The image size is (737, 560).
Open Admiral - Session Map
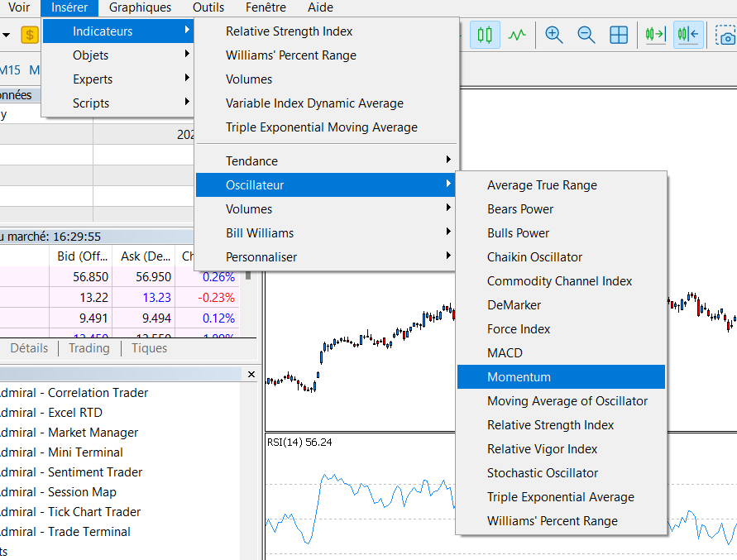(x=58, y=492)
